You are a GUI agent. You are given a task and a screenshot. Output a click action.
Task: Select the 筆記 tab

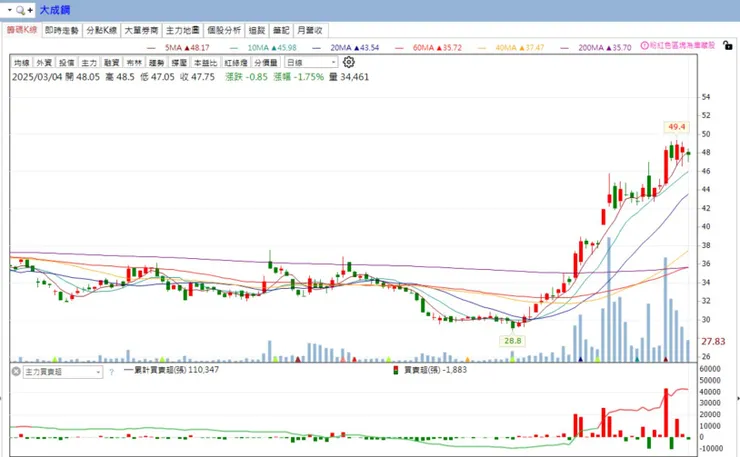click(x=281, y=30)
